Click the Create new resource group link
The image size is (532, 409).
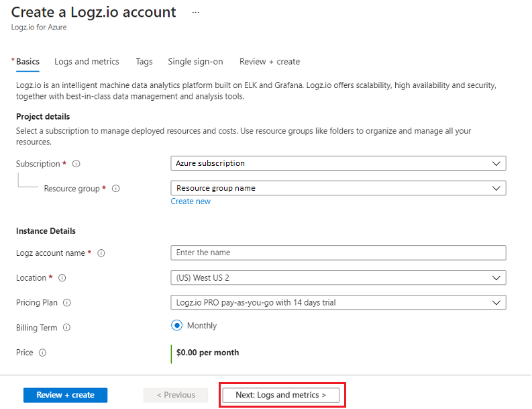click(191, 201)
